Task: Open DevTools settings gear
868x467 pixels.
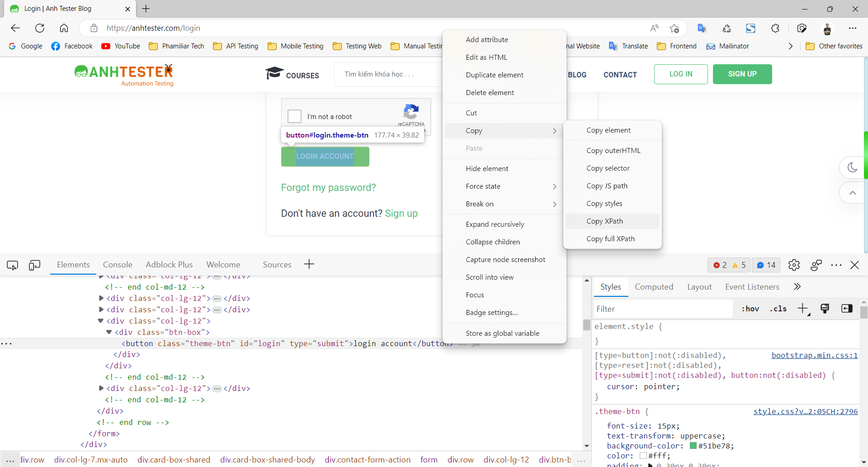Action: pyautogui.click(x=794, y=265)
